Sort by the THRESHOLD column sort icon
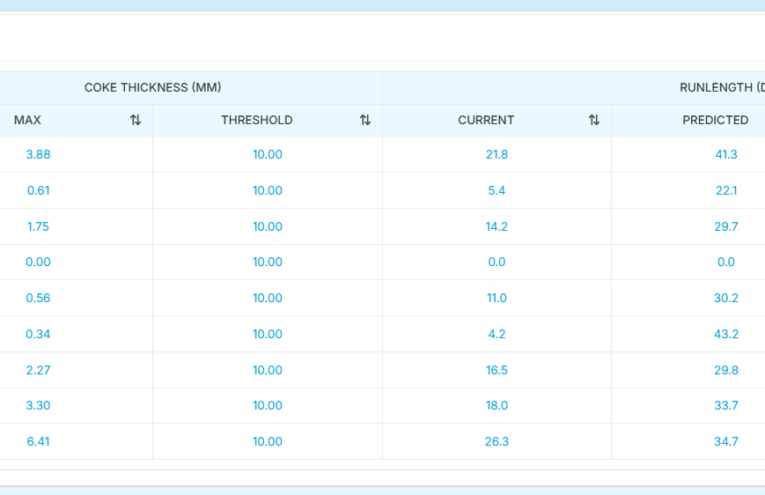The width and height of the screenshot is (765, 495). click(x=365, y=120)
